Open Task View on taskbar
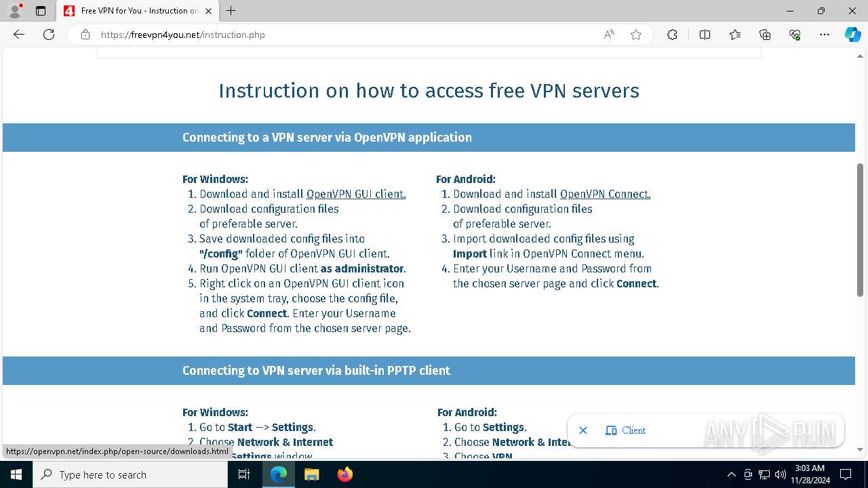This screenshot has width=868, height=488. [244, 474]
